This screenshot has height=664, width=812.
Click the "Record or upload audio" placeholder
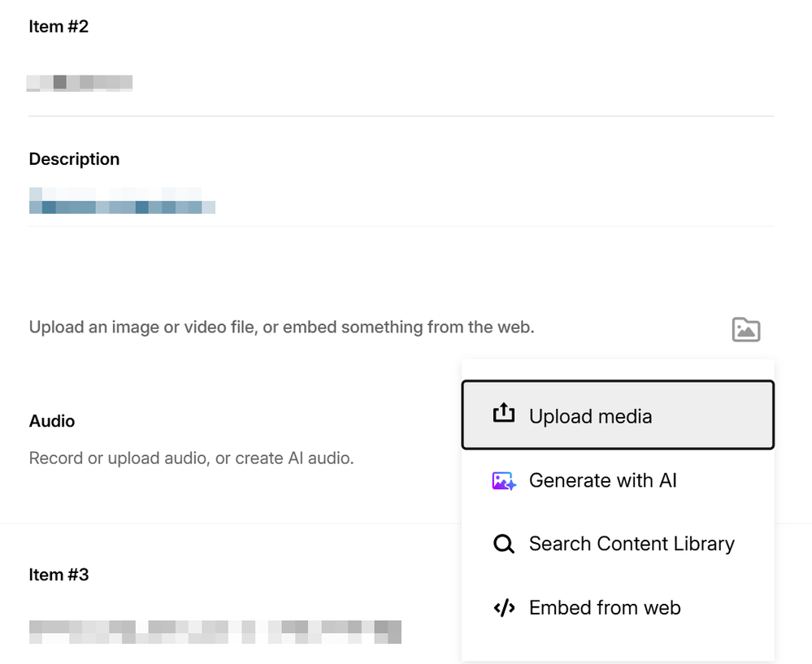click(x=191, y=458)
